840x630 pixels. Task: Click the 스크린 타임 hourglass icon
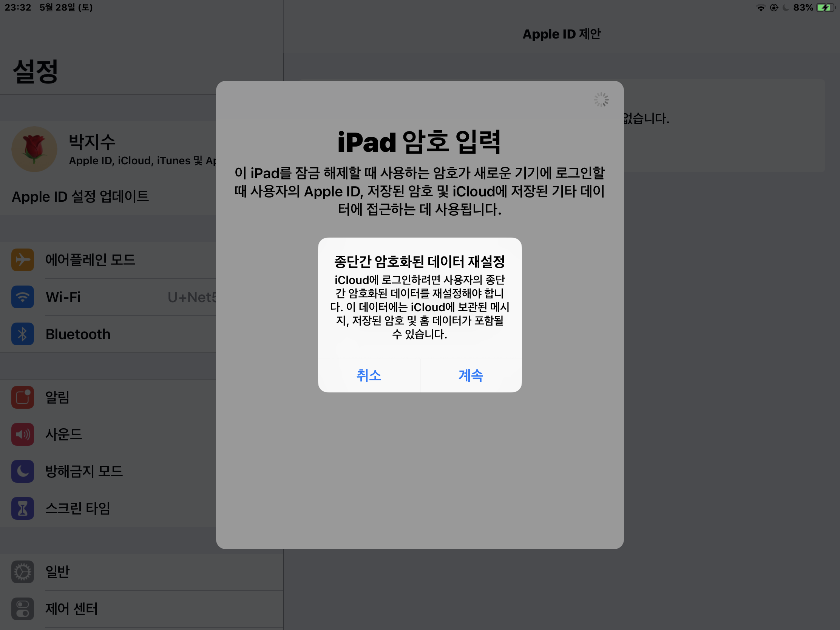[22, 508]
